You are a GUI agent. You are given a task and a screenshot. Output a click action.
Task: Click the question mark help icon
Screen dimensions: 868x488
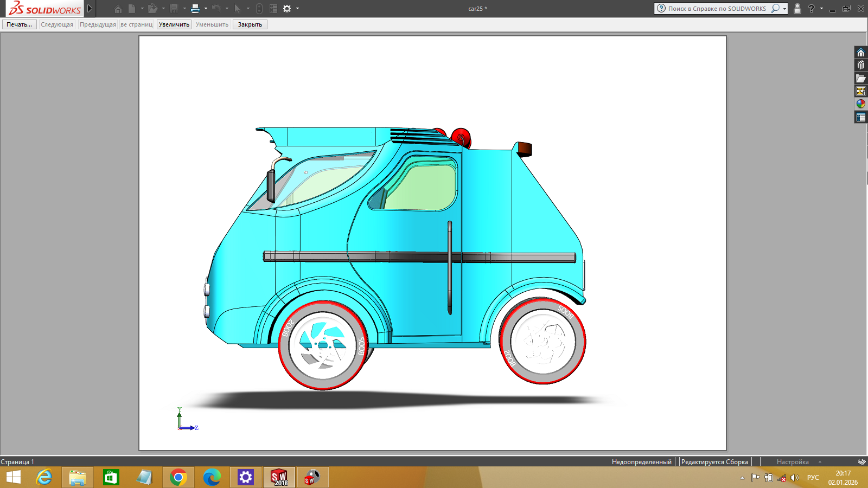812,9
